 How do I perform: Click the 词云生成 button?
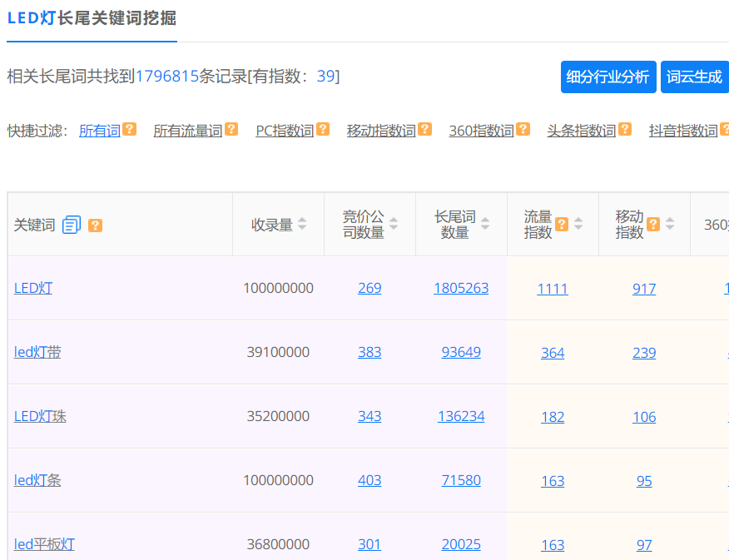pyautogui.click(x=695, y=76)
